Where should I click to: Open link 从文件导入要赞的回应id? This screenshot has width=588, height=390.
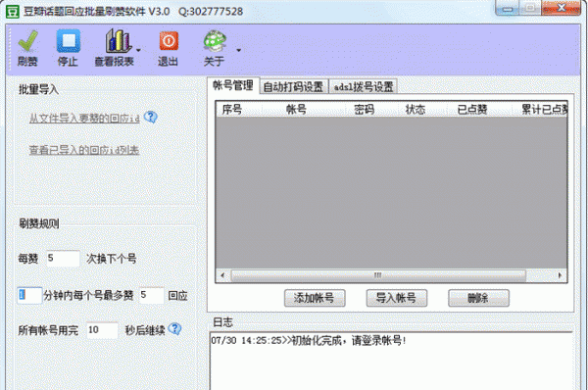[x=84, y=119]
